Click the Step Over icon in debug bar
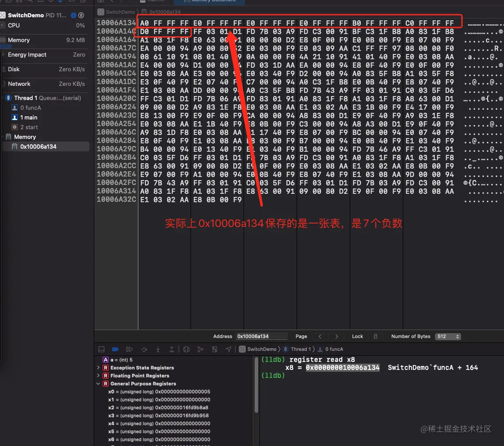This screenshot has width=504, height=446. click(144, 349)
